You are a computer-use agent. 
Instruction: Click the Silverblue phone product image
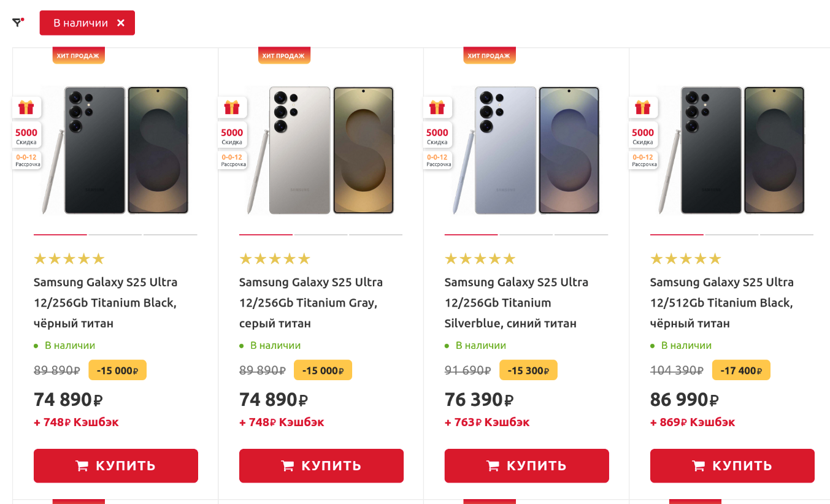537,150
